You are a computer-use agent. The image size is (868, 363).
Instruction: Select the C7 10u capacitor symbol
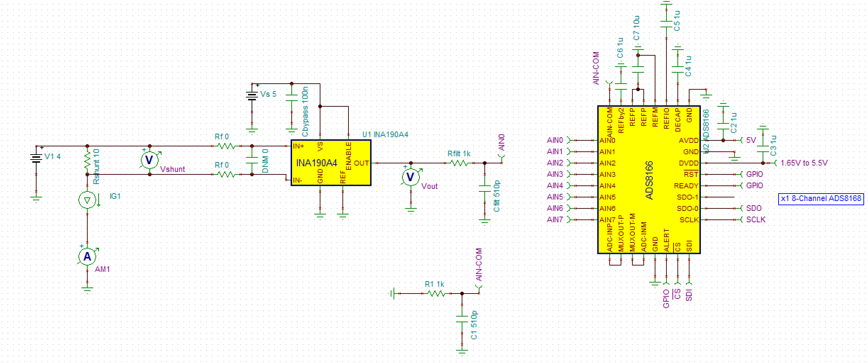tap(638, 69)
